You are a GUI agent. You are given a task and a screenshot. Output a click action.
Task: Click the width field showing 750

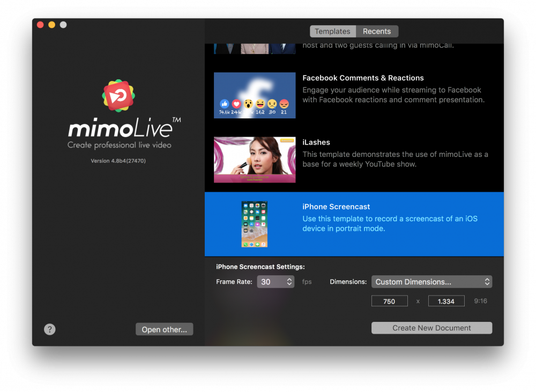(389, 301)
